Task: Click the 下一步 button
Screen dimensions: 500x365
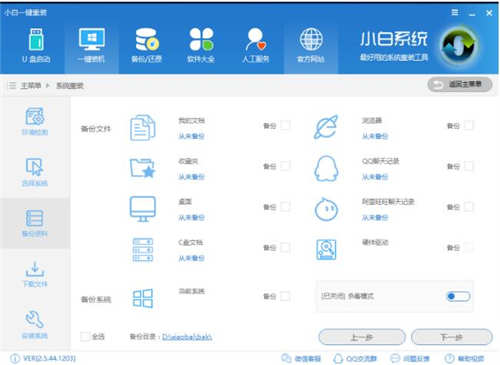Action: [x=452, y=337]
